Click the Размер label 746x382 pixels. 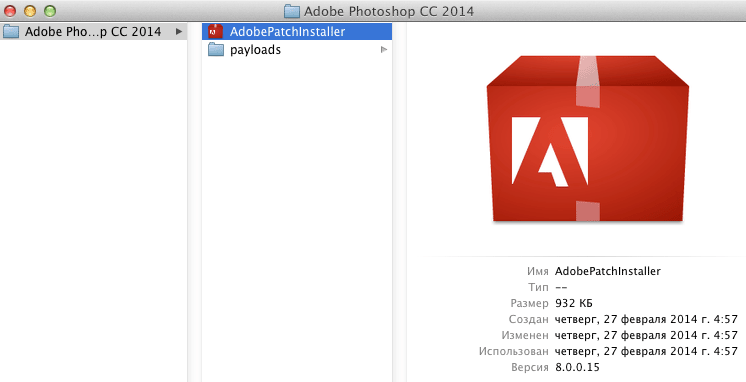point(530,303)
